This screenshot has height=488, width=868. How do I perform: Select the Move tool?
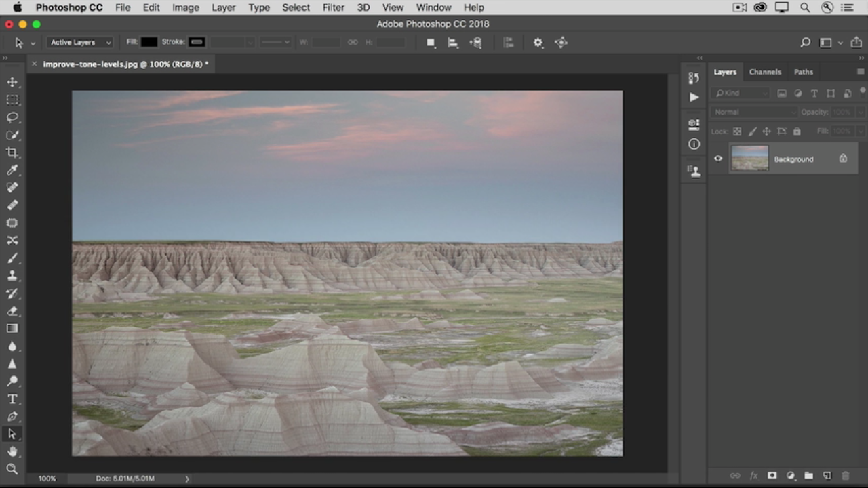(12, 82)
